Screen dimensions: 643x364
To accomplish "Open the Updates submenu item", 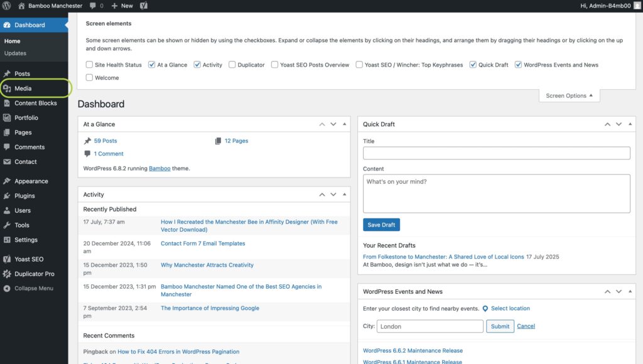I will pos(15,53).
